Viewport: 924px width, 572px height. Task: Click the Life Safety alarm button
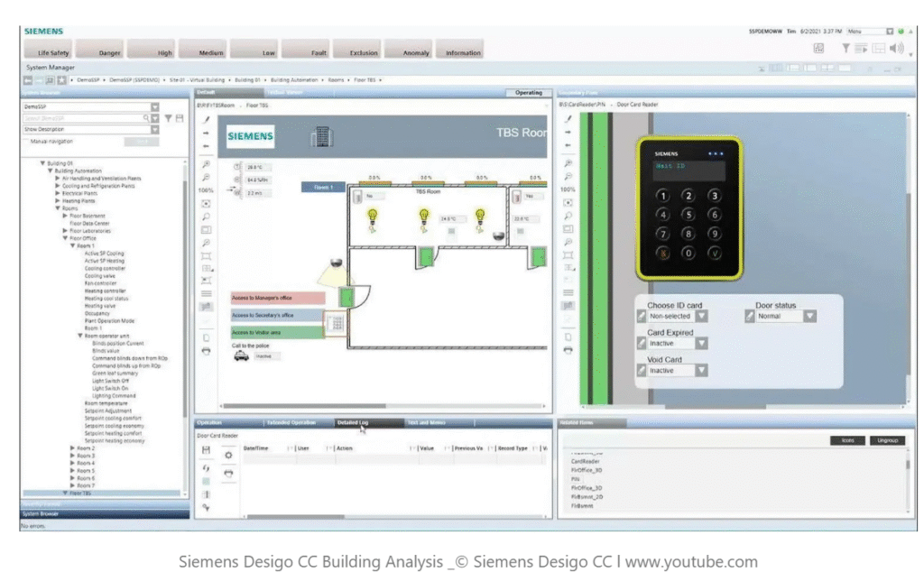pos(48,49)
